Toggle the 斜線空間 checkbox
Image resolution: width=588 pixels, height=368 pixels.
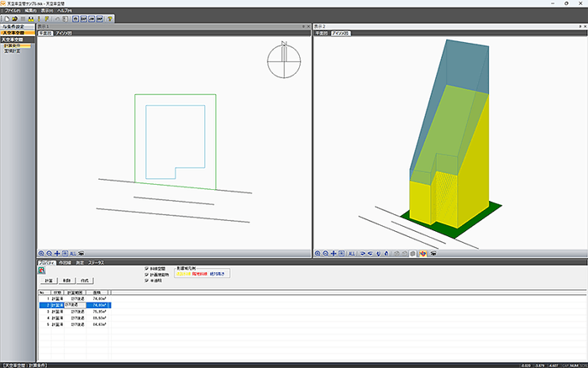pos(148,268)
